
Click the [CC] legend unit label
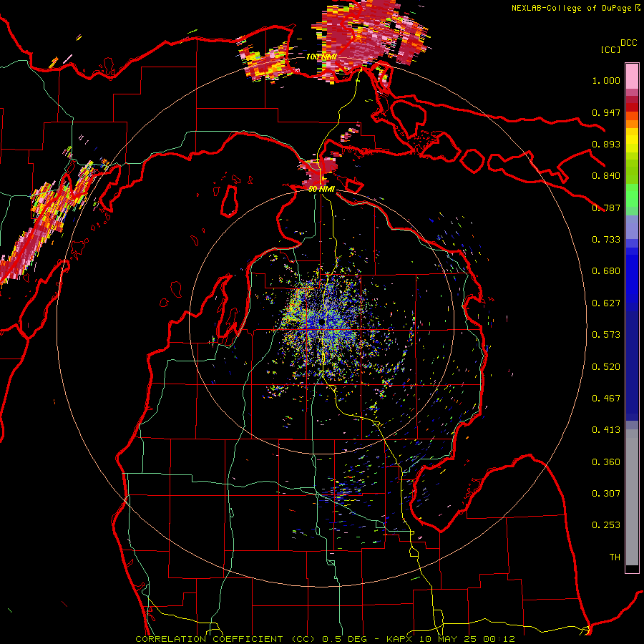(610, 49)
